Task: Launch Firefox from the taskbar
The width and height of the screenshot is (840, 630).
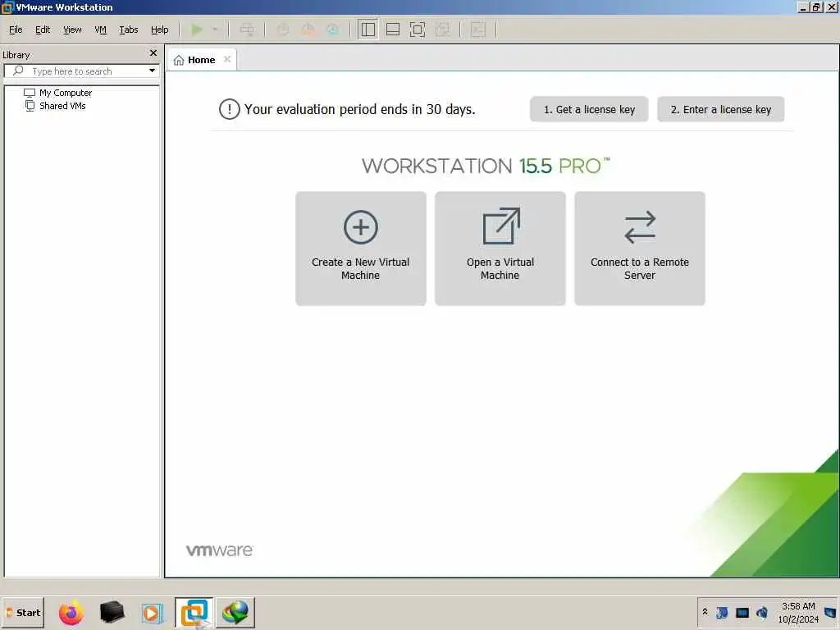Action: click(x=71, y=613)
